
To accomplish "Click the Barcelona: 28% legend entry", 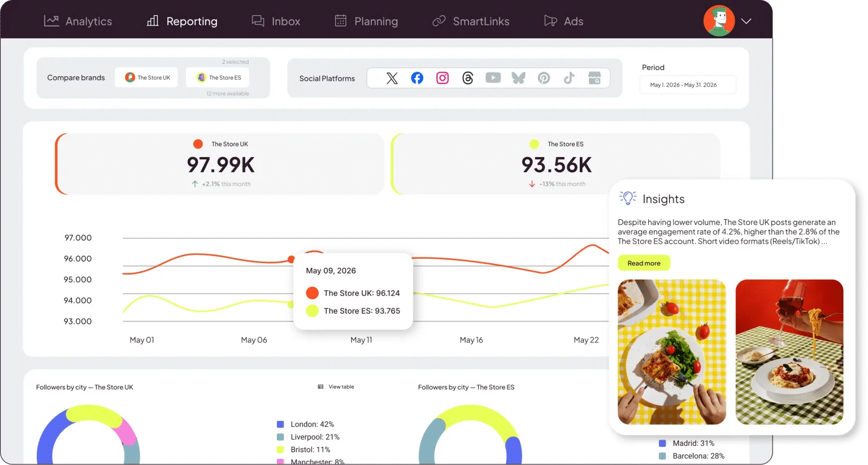I will (692, 456).
